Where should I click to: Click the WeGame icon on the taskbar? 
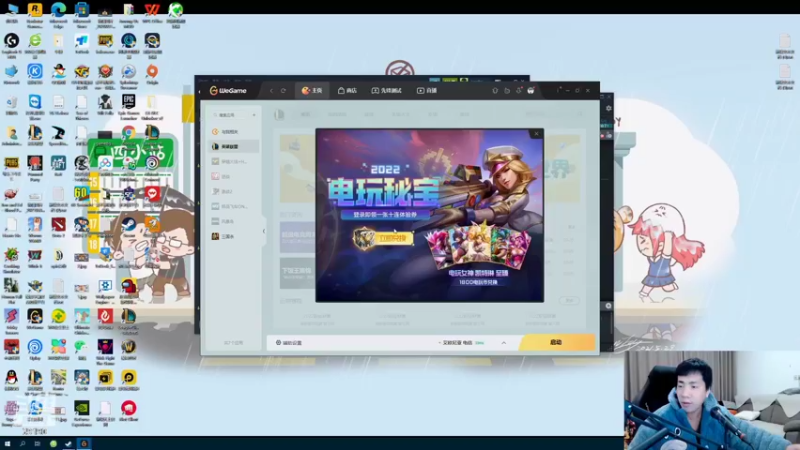click(x=84, y=444)
